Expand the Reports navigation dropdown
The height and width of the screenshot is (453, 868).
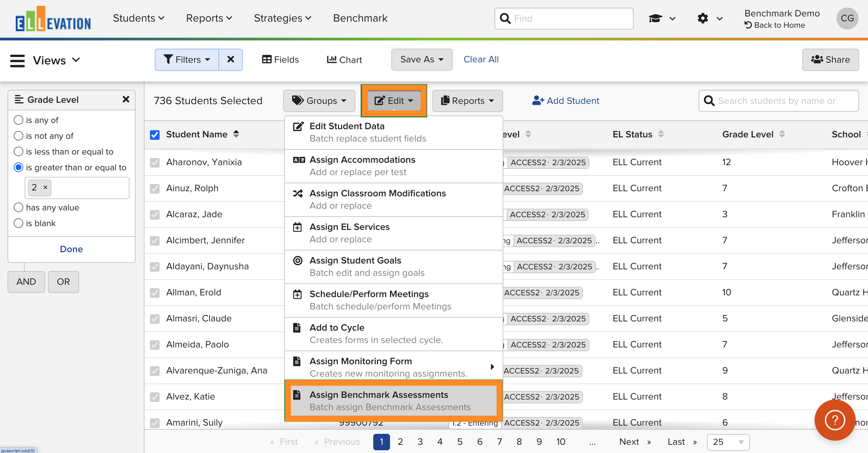[209, 18]
